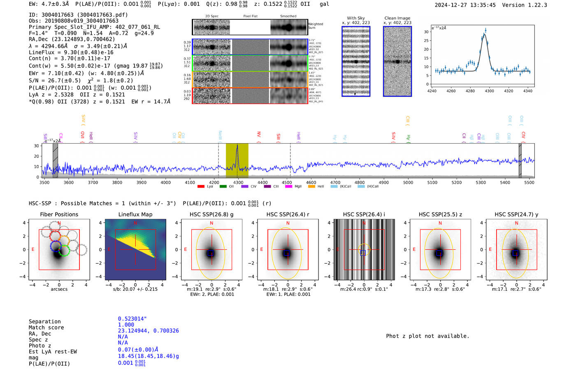Image resolution: width=576 pixels, height=392 pixels.
Task: Click the S/N = 26.7(±0.5) line
Action: tap(81, 81)
